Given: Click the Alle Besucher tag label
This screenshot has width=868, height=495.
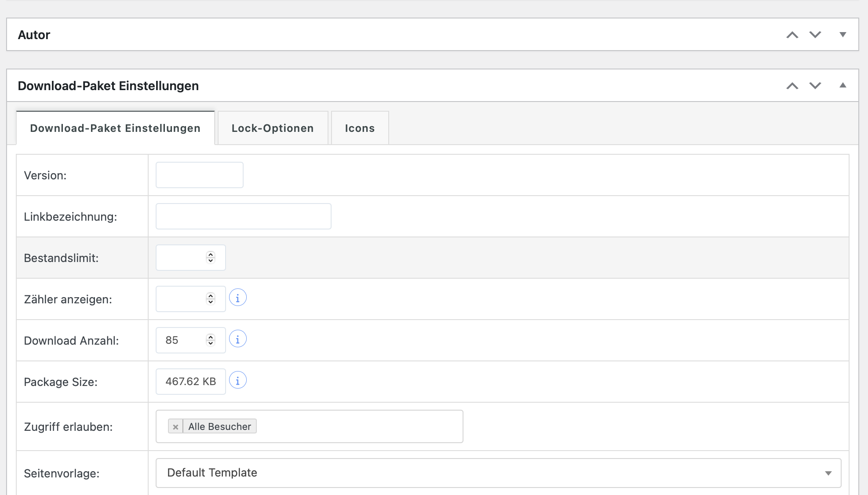Looking at the screenshot, I should (x=219, y=426).
